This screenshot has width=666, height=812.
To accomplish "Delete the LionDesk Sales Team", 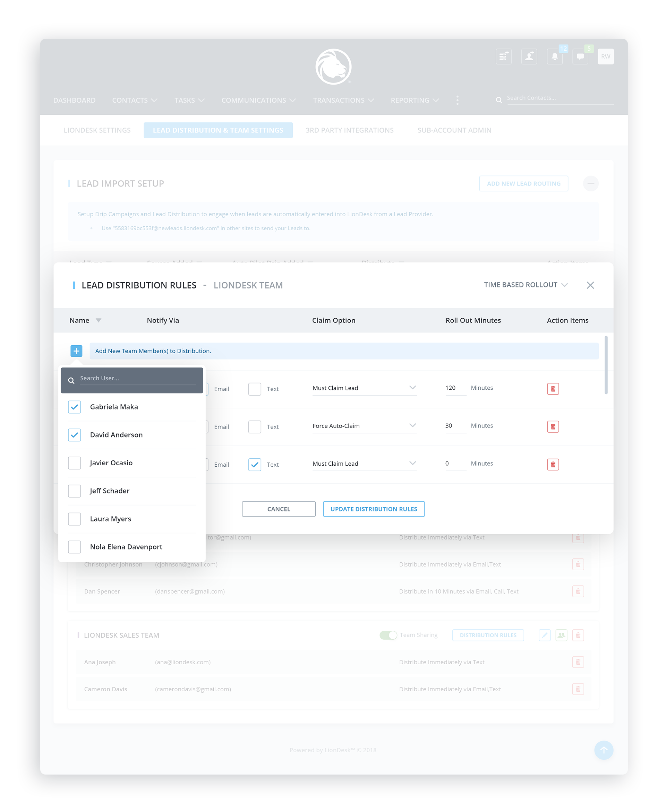I will [x=578, y=635].
